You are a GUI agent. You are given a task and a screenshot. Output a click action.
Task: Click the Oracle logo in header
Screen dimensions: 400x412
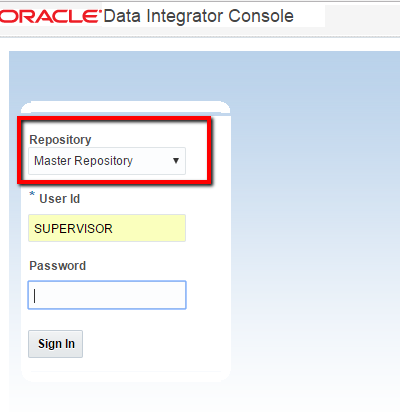[x=50, y=17]
